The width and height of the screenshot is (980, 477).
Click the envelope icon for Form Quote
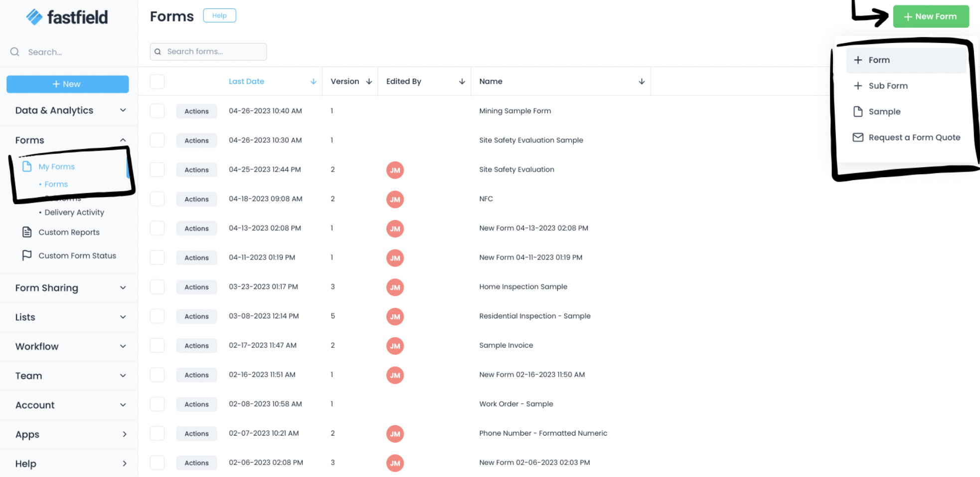[x=858, y=138]
